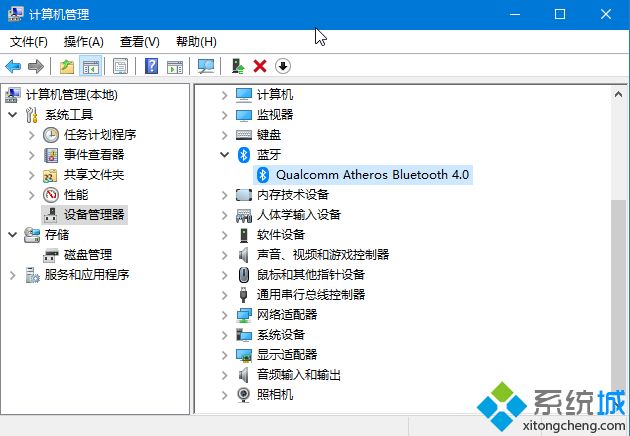
Task: Toggle the show/hide action pane icon
Action: [175, 66]
